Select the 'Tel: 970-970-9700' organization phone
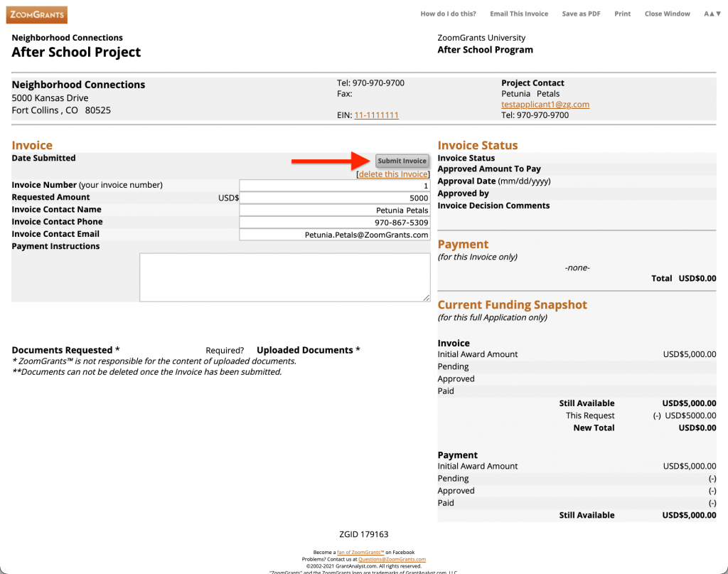The width and height of the screenshot is (728, 574). pos(370,83)
